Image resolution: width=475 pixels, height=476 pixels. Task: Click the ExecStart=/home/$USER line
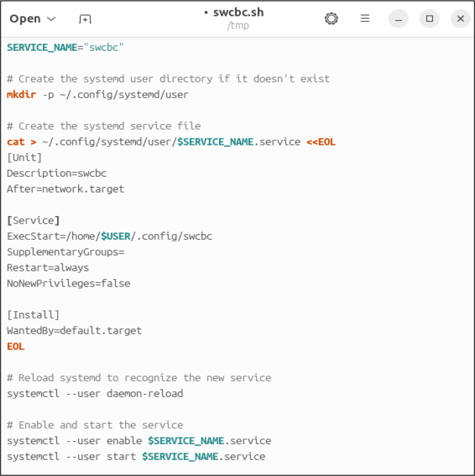[109, 236]
